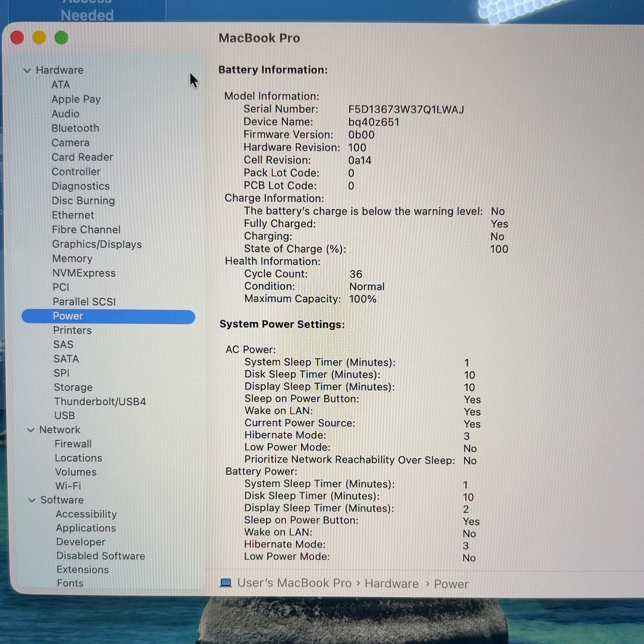The height and width of the screenshot is (644, 644).
Task: Open Fibre Channel entry
Action: (x=86, y=230)
